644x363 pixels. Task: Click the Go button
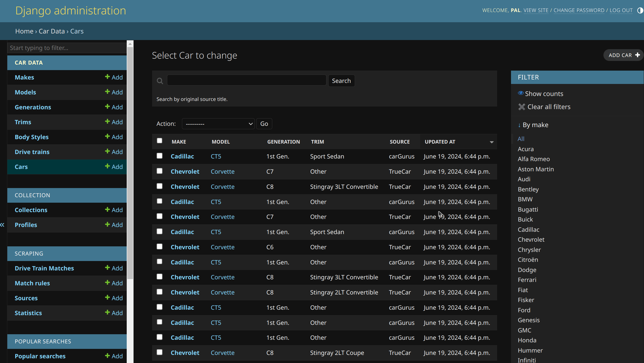[264, 124]
